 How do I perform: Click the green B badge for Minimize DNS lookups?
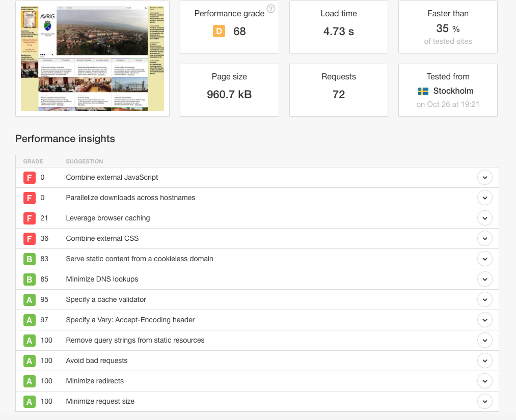point(30,279)
